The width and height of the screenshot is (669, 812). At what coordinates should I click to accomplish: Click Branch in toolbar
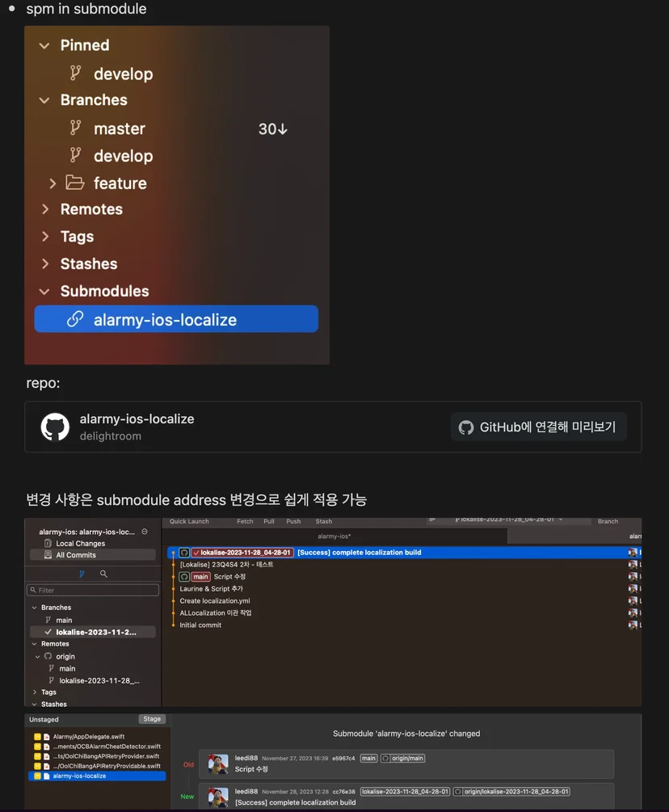point(608,521)
